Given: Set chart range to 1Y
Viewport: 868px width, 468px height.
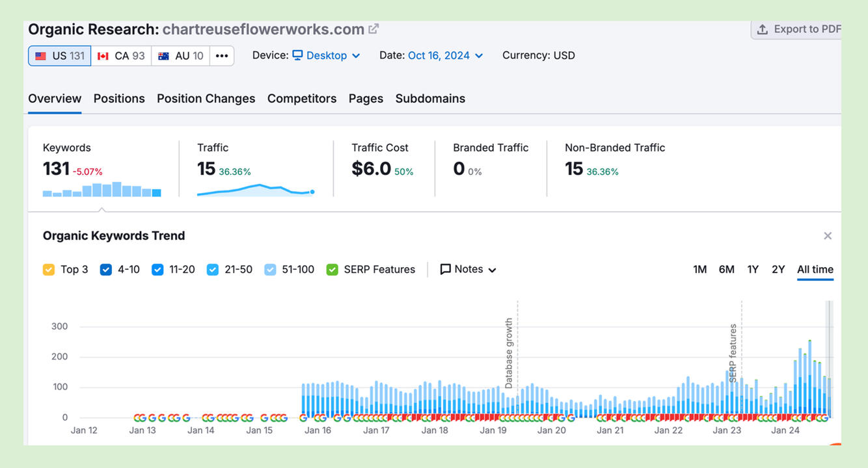Looking at the screenshot, I should pyautogui.click(x=753, y=270).
